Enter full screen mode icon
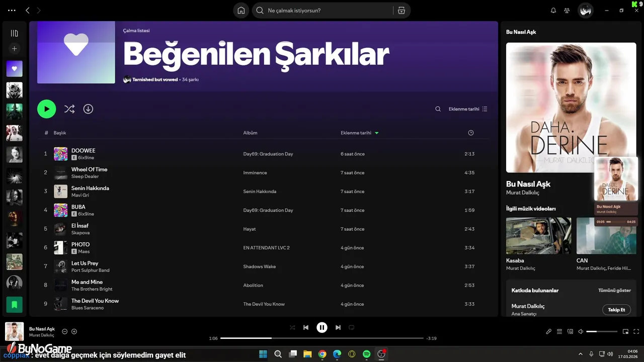The width and height of the screenshot is (644, 362). 636,331
